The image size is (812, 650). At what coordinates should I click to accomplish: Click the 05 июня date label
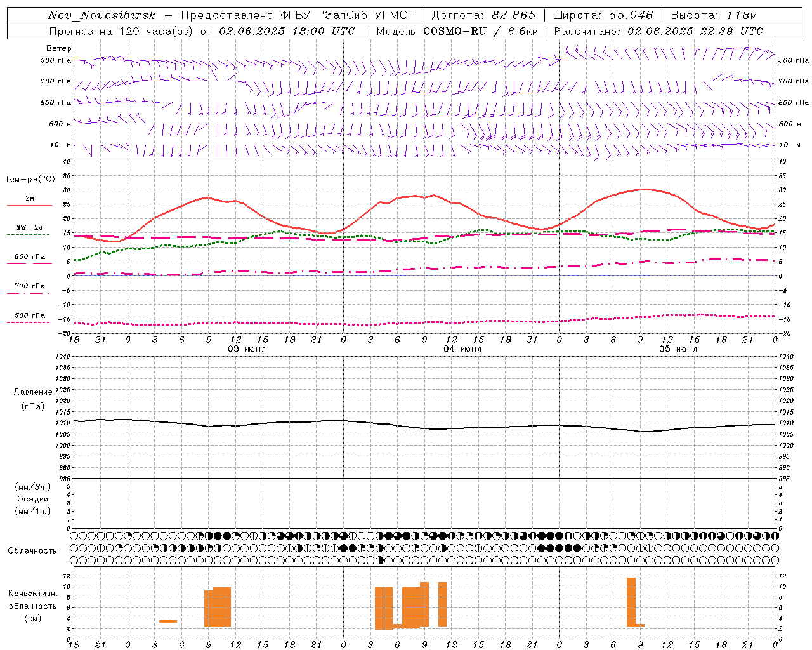tap(678, 348)
